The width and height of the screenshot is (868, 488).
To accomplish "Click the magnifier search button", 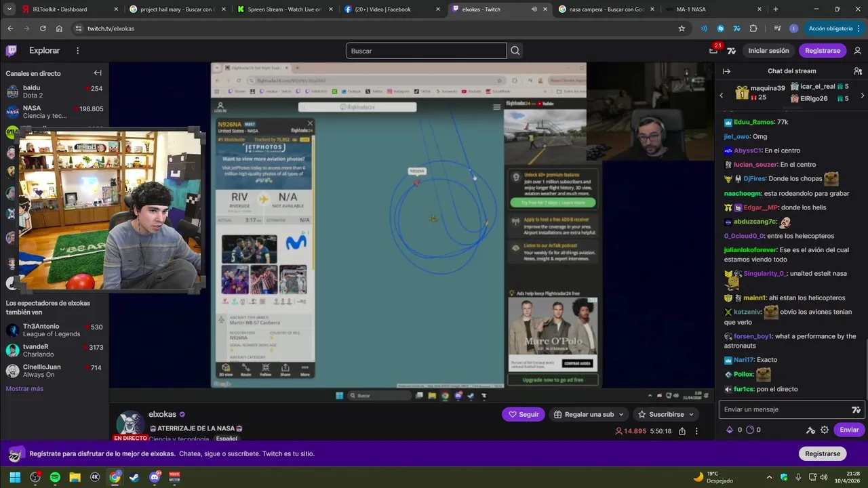I will (515, 51).
